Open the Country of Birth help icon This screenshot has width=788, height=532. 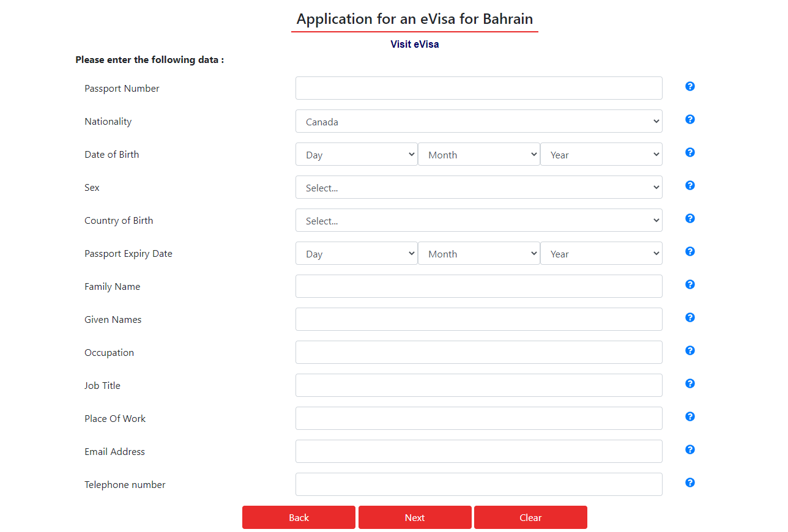pyautogui.click(x=690, y=218)
